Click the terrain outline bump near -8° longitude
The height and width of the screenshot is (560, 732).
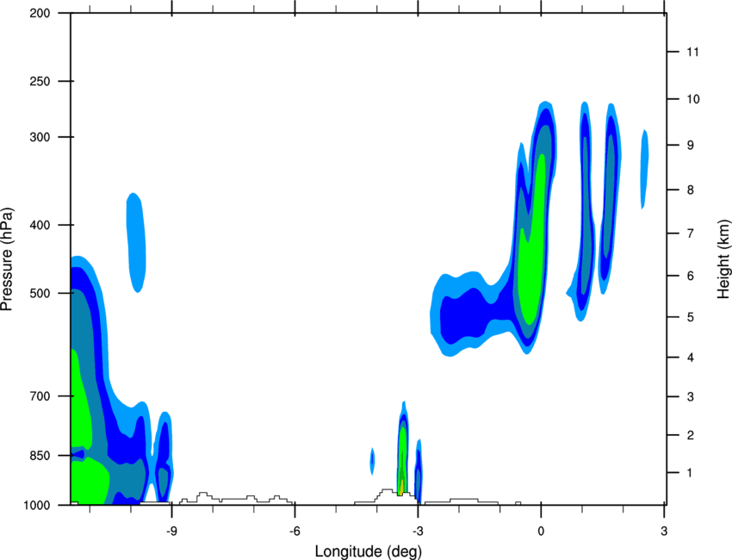point(202,496)
